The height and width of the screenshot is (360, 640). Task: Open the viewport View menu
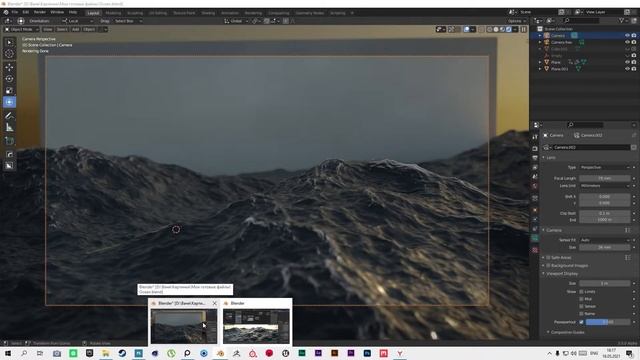pos(48,29)
